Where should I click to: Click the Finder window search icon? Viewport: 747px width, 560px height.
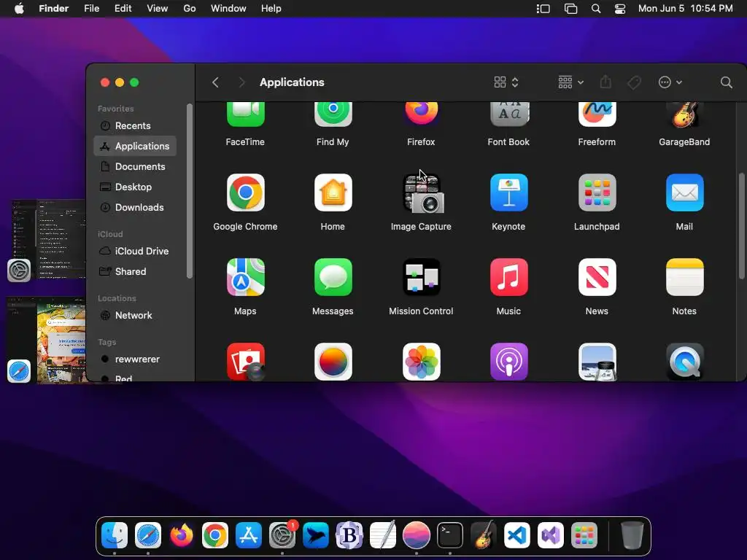[726, 82]
